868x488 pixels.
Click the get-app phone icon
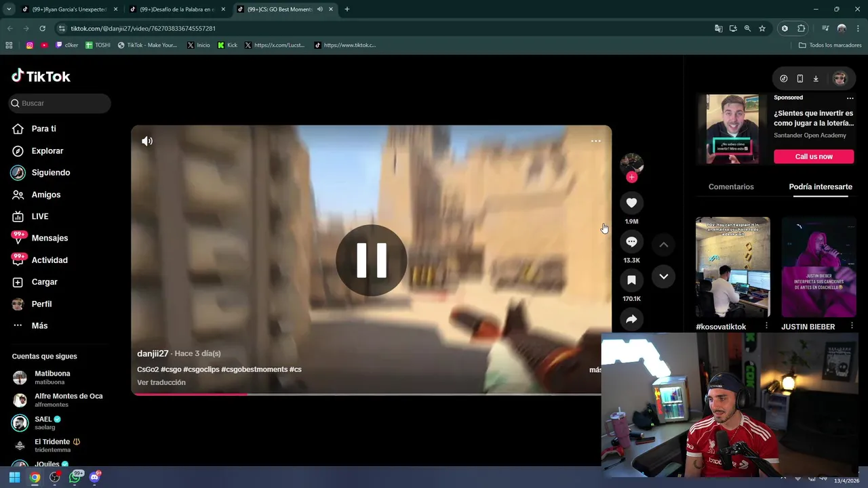[x=800, y=79]
